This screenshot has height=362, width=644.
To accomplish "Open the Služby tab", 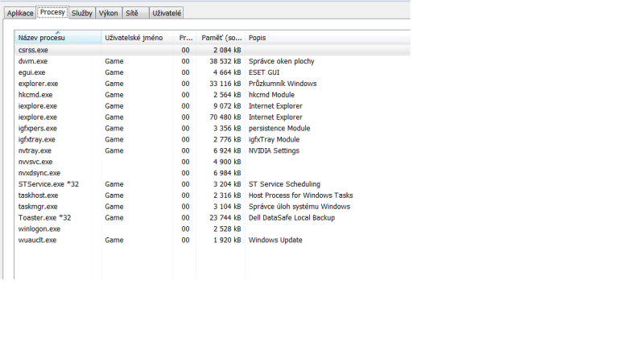I will pos(82,14).
